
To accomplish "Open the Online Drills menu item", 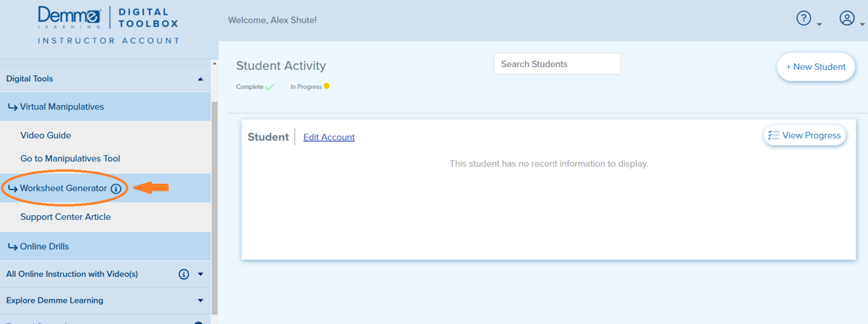I will point(44,247).
